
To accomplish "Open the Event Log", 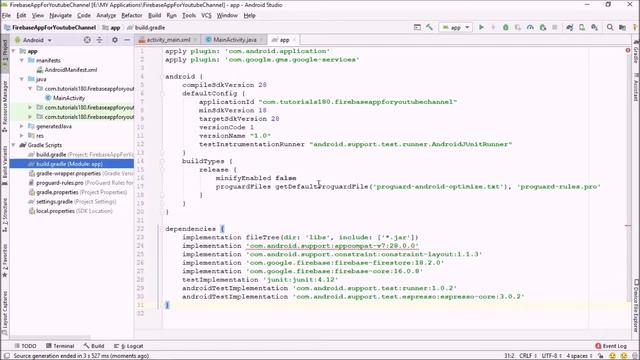I will click(x=611, y=346).
